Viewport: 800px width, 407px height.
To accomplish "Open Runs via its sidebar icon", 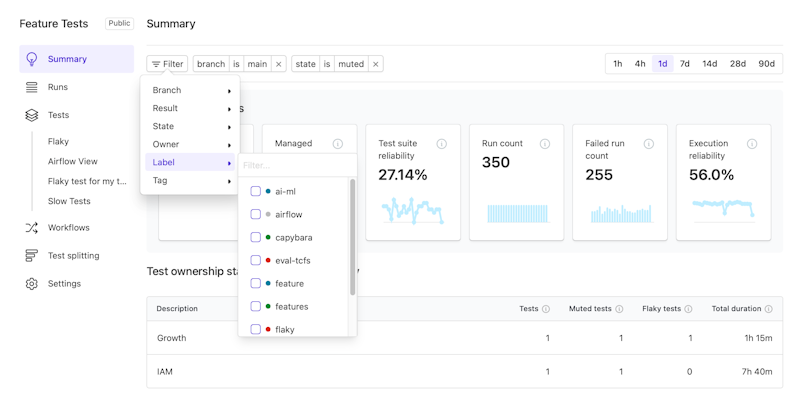I will (x=32, y=87).
